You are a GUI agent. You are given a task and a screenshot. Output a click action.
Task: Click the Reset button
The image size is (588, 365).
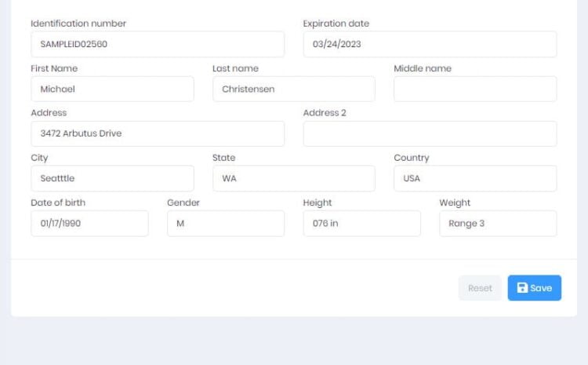[x=480, y=288]
